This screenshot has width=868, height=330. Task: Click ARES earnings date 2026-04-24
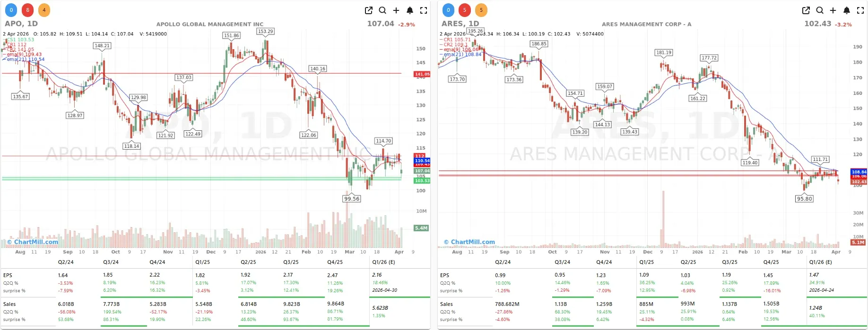click(x=822, y=290)
